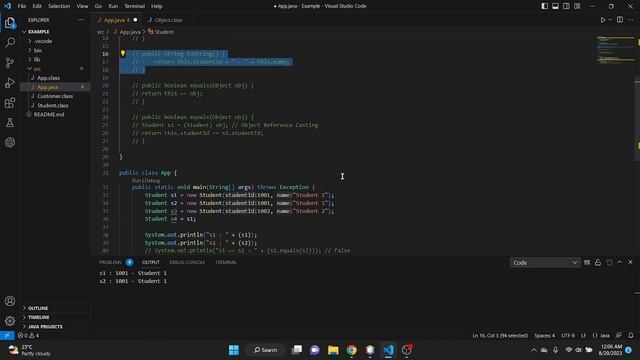The width and height of the screenshot is (640, 360).
Task: Toggle bottom panel layout icon
Action: [x=555, y=6]
